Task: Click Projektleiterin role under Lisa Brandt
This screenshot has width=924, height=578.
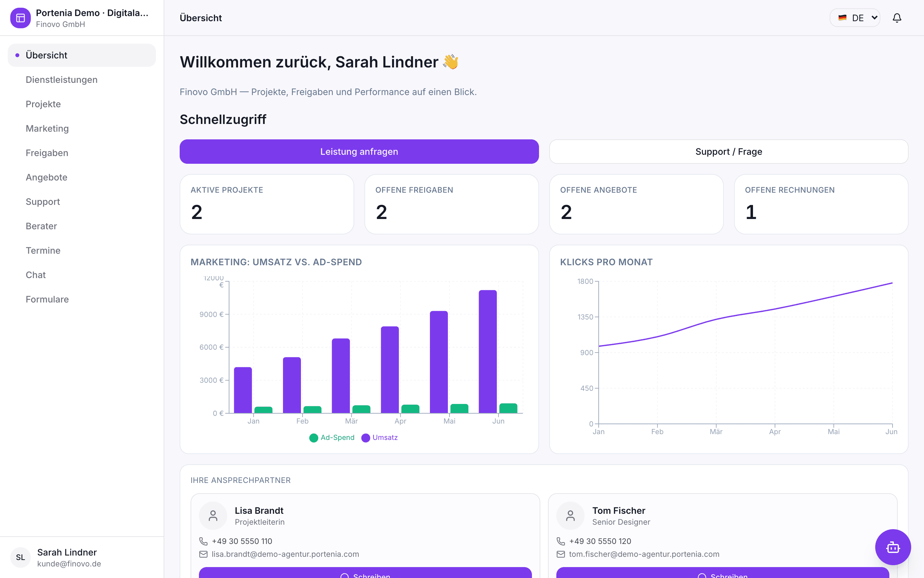Action: [x=260, y=522]
